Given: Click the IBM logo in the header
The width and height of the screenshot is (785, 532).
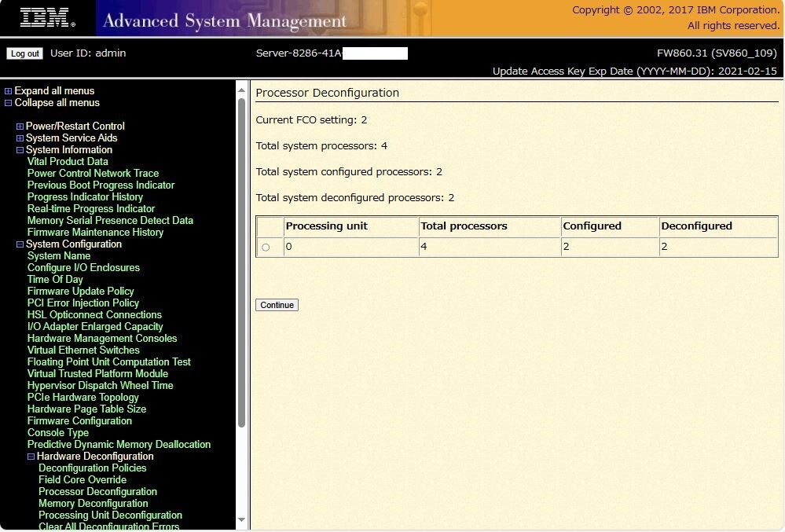Looking at the screenshot, I should [x=47, y=18].
